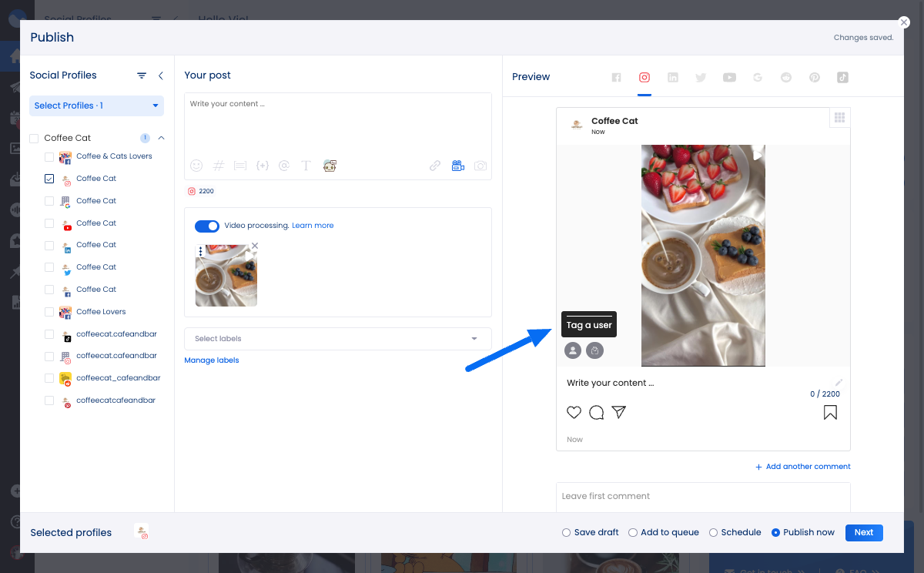Switch preview to the Reddit tab
Screen dimensions: 924x573
tap(786, 77)
